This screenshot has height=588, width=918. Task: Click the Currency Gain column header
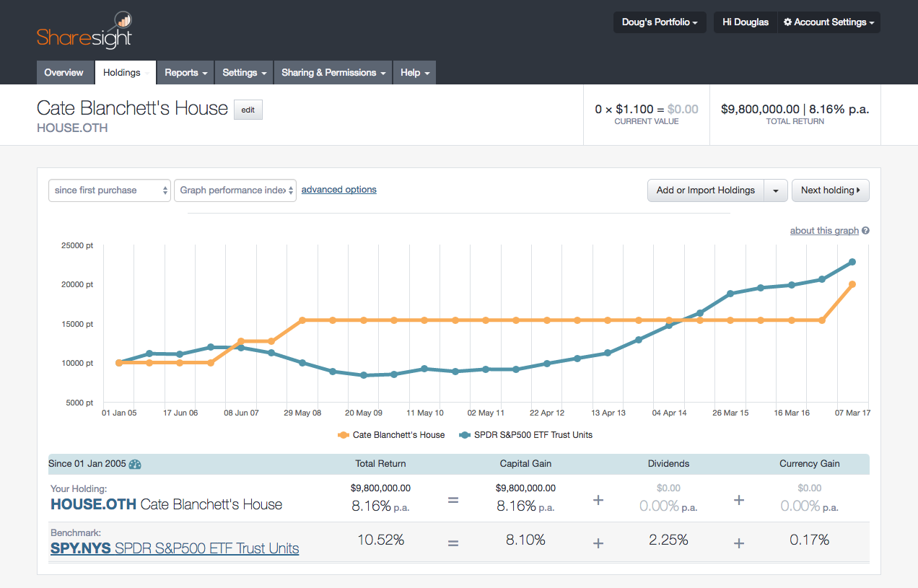point(810,464)
